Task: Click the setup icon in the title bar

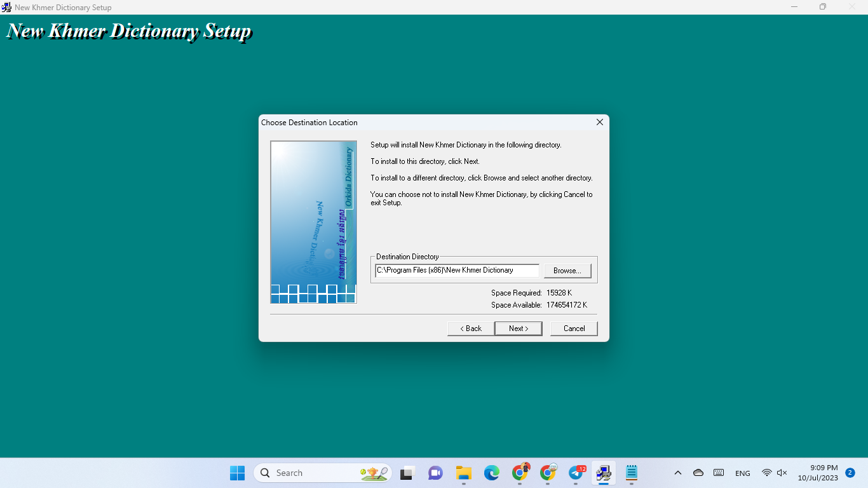Action: [6, 7]
